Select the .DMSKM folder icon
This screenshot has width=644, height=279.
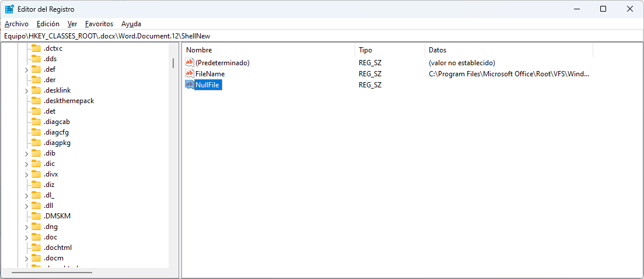click(37, 216)
